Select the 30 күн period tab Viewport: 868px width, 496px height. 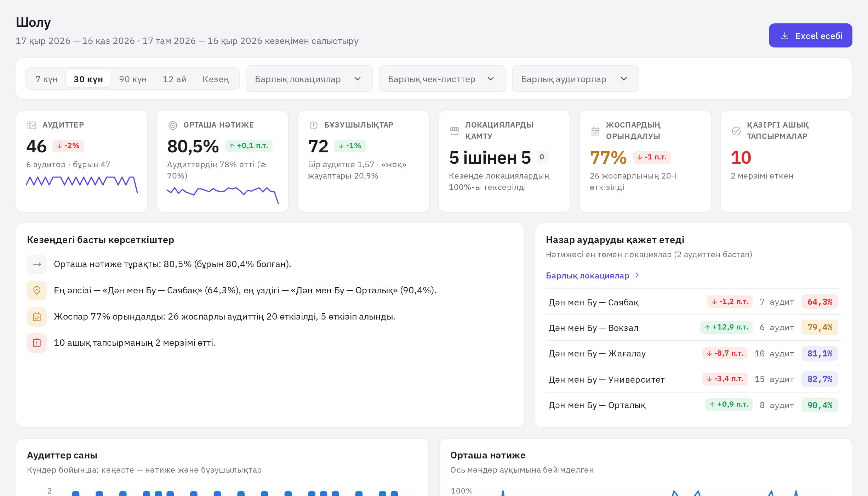tap(88, 79)
